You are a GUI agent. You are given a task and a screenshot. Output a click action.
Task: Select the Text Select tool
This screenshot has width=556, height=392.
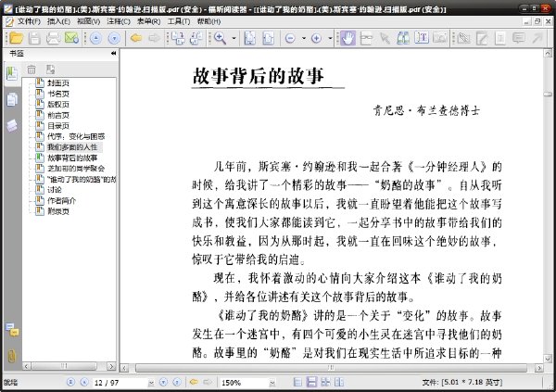click(422, 38)
